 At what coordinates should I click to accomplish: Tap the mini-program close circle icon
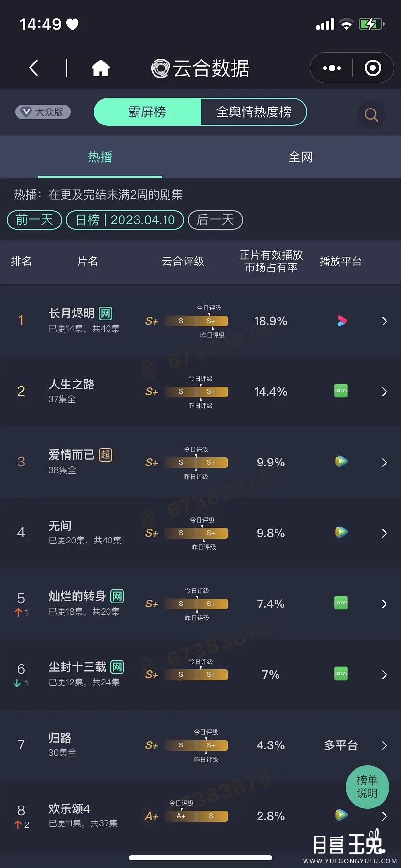[x=372, y=68]
